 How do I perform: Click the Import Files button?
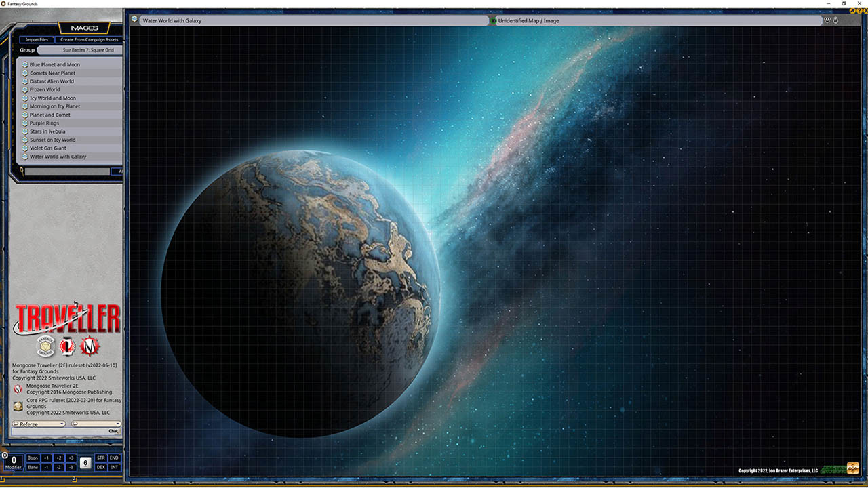coord(37,39)
